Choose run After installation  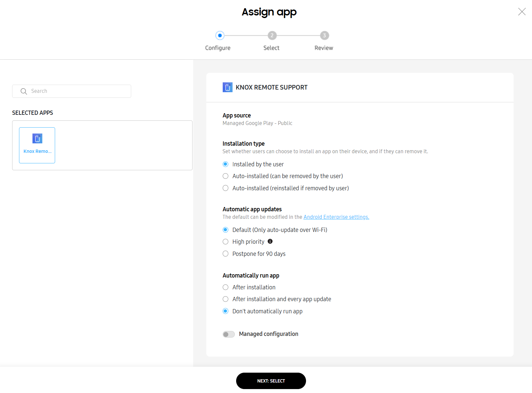[225, 287]
